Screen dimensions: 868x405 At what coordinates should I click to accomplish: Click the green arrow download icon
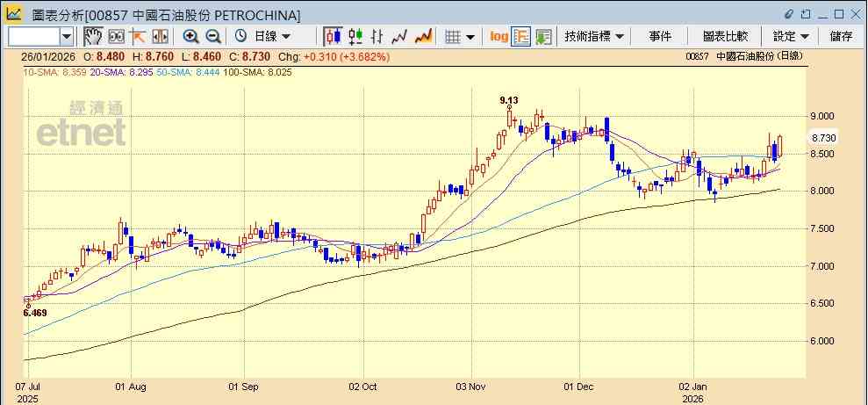click(543, 37)
